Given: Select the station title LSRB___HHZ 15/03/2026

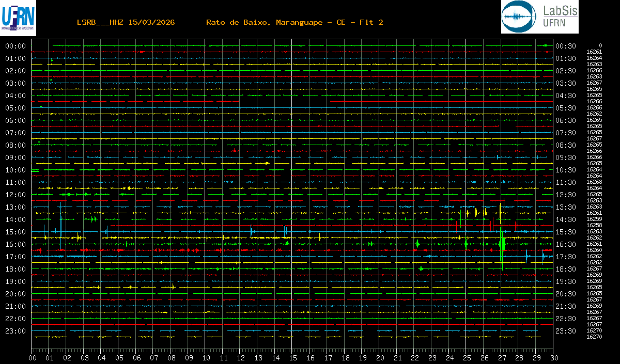Looking at the screenshot, I should pos(126,22).
